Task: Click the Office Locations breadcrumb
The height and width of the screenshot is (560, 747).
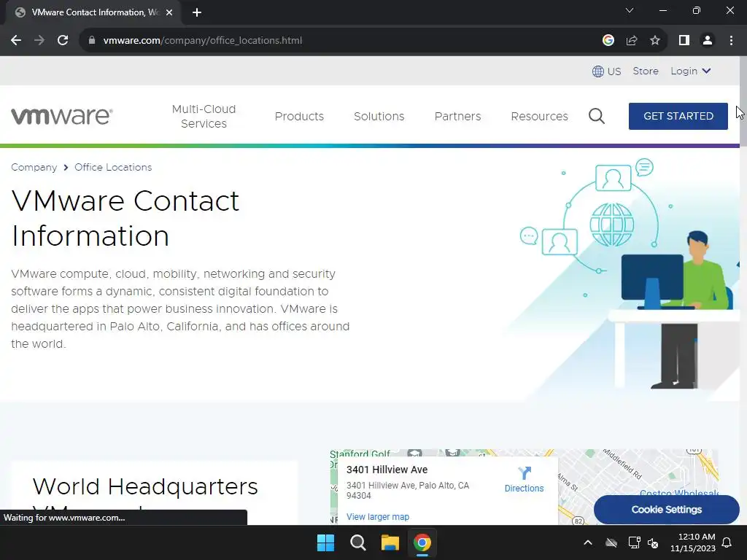Action: tap(113, 167)
